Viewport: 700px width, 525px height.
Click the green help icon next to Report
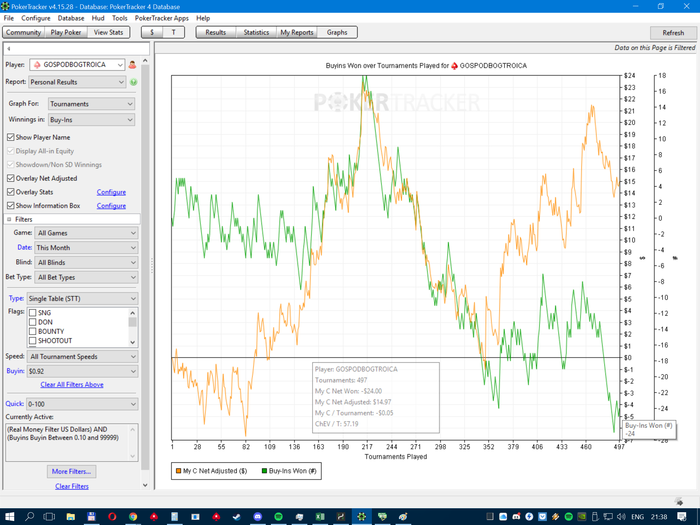[133, 82]
